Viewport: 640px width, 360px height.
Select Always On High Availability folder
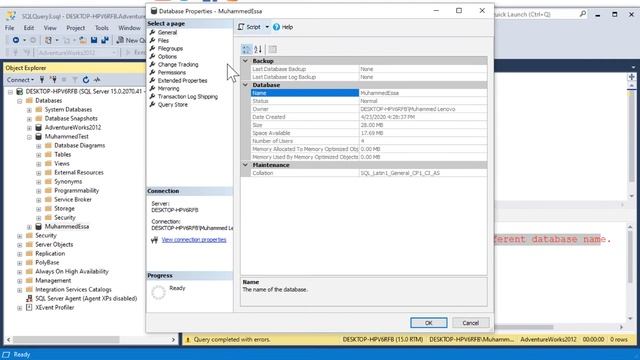coord(72,271)
